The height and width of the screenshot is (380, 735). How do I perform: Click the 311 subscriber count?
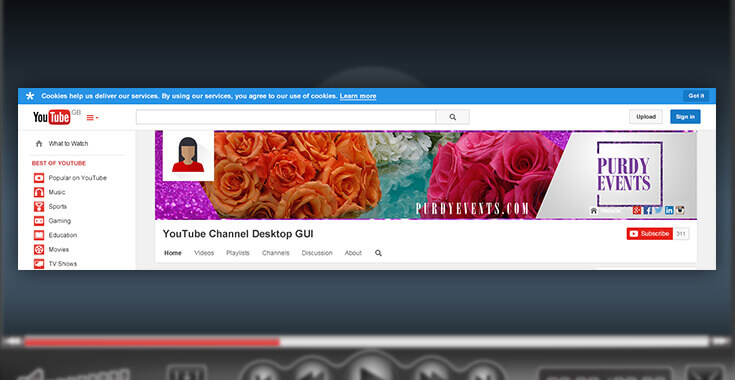pos(681,234)
